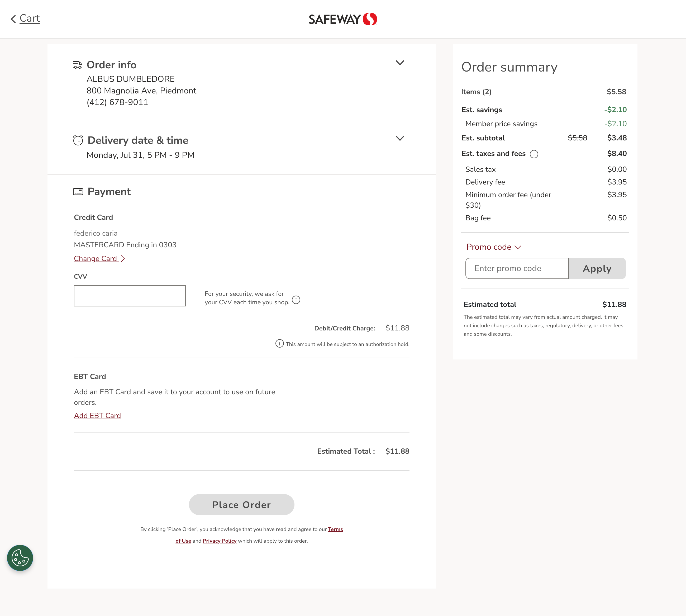Collapse the Order info section
This screenshot has height=616, width=686.
pyautogui.click(x=400, y=63)
